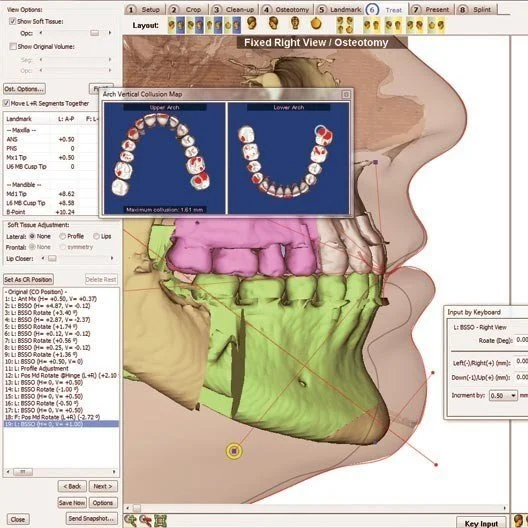The height and width of the screenshot is (528, 528).
Task: Pick the third all-yellow two-head layout icon
Action: tap(415, 25)
